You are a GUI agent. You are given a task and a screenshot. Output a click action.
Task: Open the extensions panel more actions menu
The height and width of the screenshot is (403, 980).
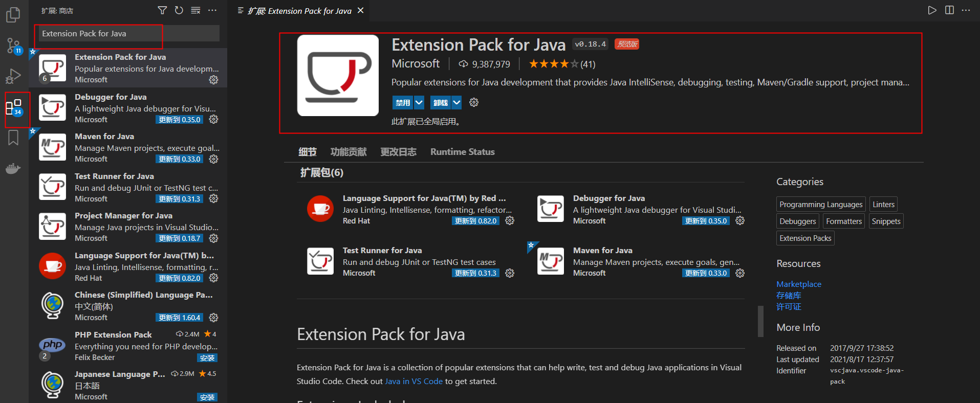[x=212, y=10]
